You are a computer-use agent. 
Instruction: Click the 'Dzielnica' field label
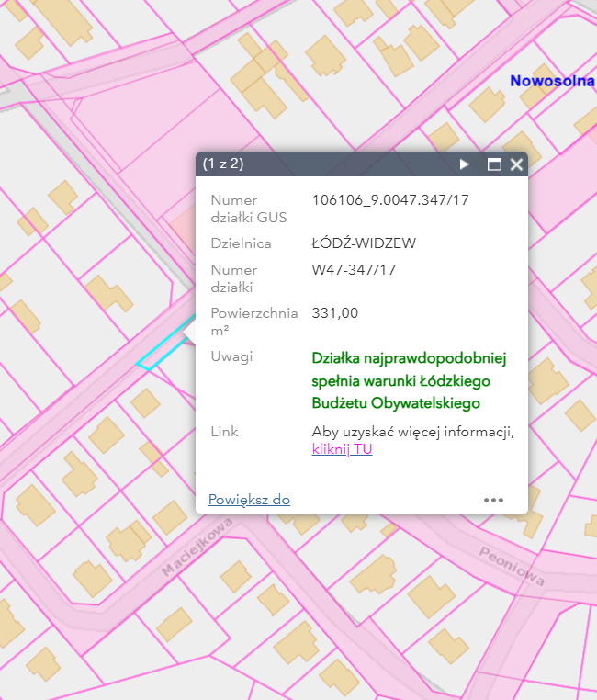(240, 243)
